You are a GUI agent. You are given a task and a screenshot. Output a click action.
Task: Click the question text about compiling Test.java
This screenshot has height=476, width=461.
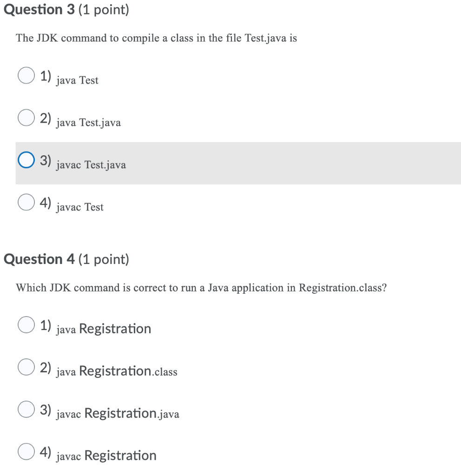pos(156,38)
